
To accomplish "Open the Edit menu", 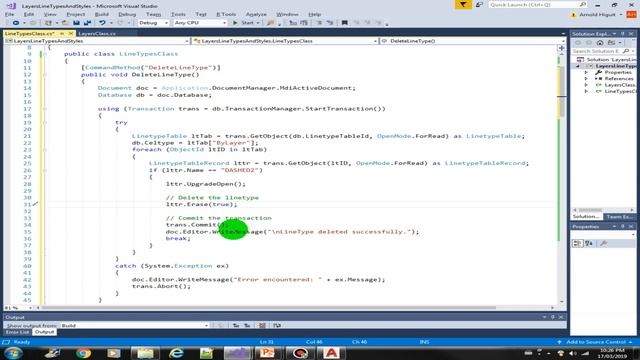I will tap(29, 14).
